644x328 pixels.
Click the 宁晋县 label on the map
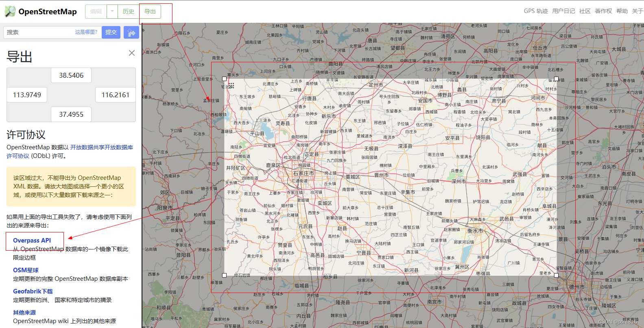coord(364,253)
